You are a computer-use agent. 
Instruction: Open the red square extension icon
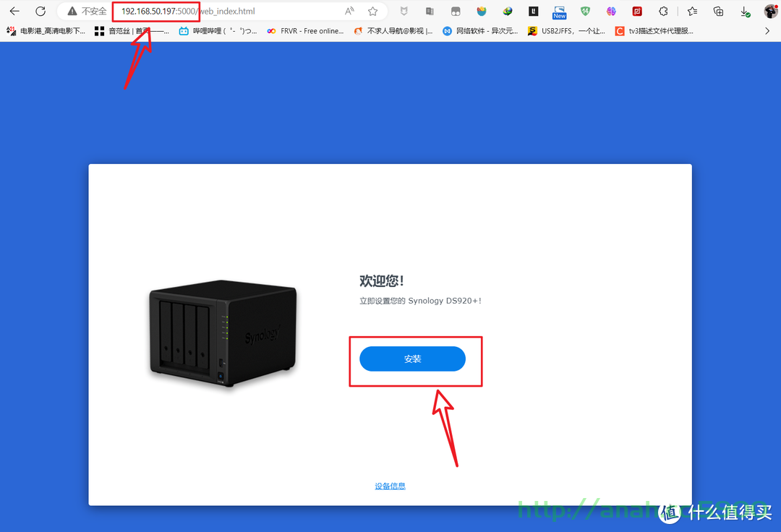(637, 11)
